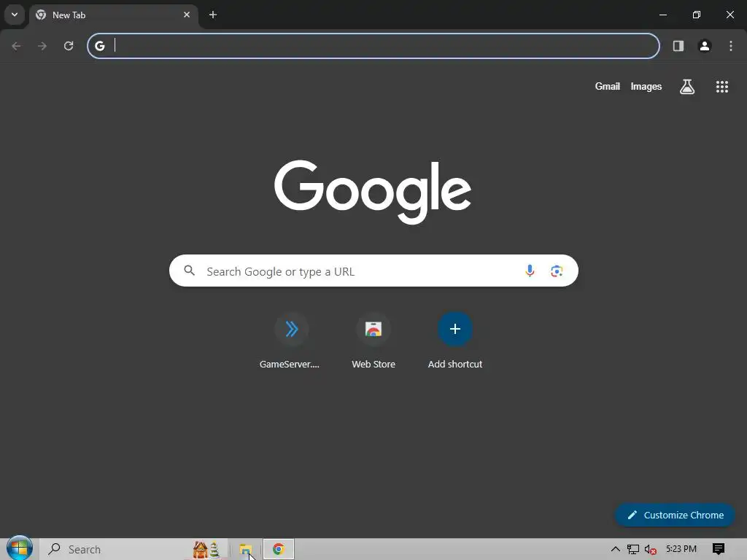
Task: Open File Explorer from taskbar
Action: click(245, 550)
